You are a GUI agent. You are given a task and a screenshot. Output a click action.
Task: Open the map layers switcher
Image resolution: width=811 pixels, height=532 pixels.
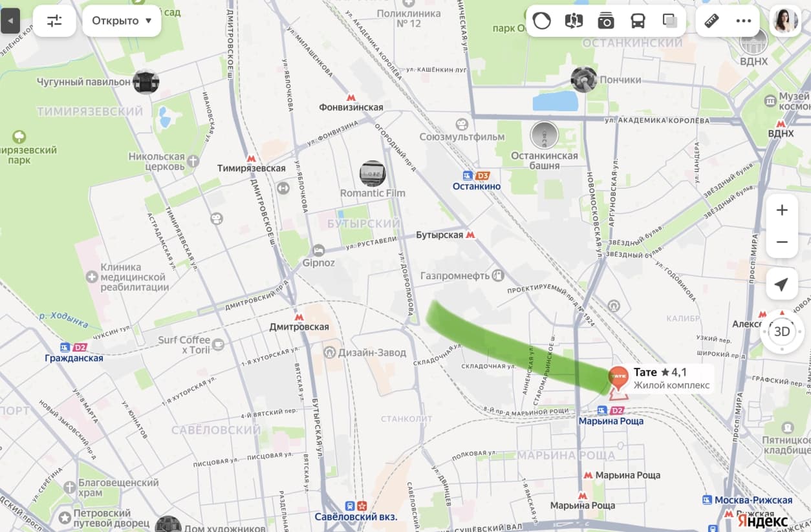[x=670, y=21]
